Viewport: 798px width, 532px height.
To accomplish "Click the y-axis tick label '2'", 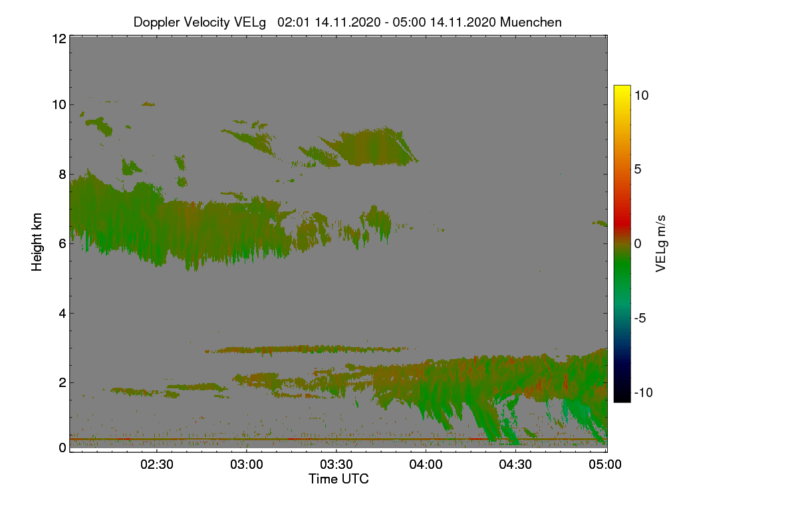I will click(x=61, y=382).
